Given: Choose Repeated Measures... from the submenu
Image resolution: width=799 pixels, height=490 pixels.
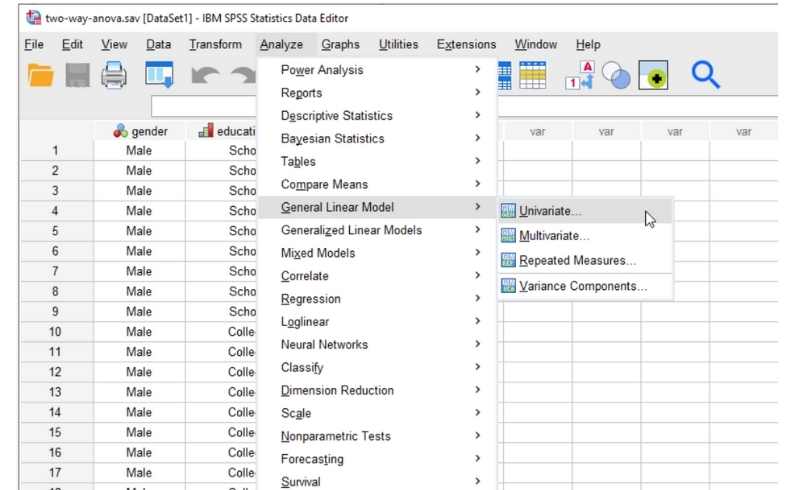Looking at the screenshot, I should click(585, 260).
